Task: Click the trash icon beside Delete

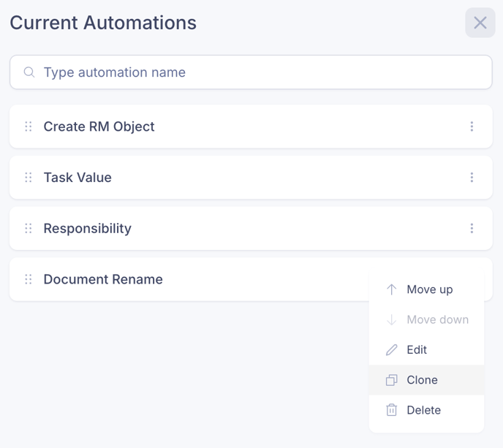Action: click(391, 410)
